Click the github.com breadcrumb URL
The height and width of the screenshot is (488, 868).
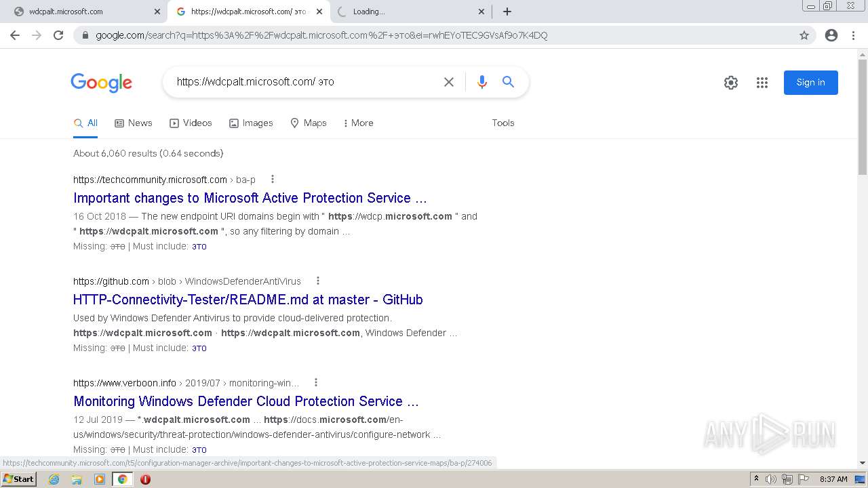(x=187, y=281)
